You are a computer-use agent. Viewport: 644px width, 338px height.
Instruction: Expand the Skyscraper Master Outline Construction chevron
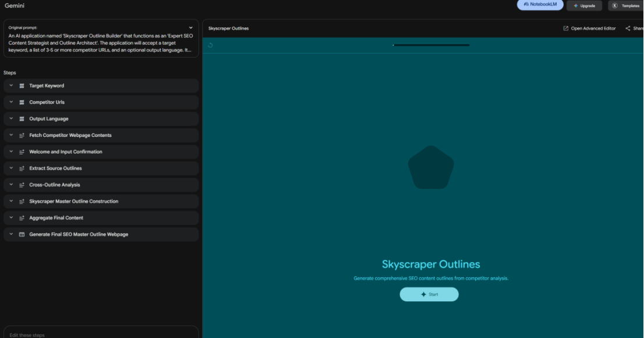coord(11,201)
